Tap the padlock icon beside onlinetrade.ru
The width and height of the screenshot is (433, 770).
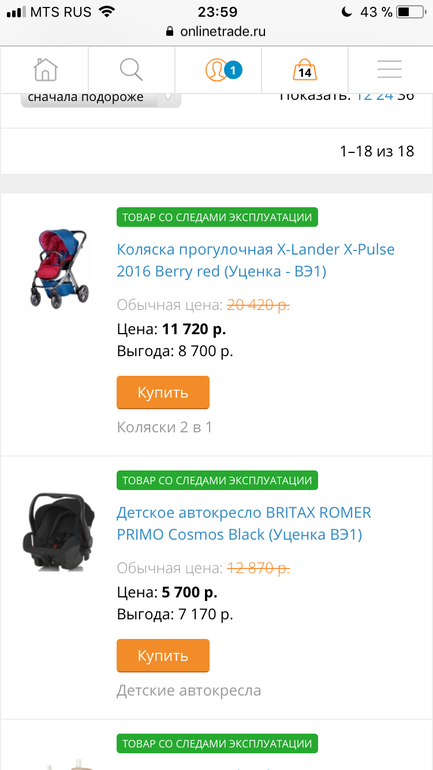170,32
